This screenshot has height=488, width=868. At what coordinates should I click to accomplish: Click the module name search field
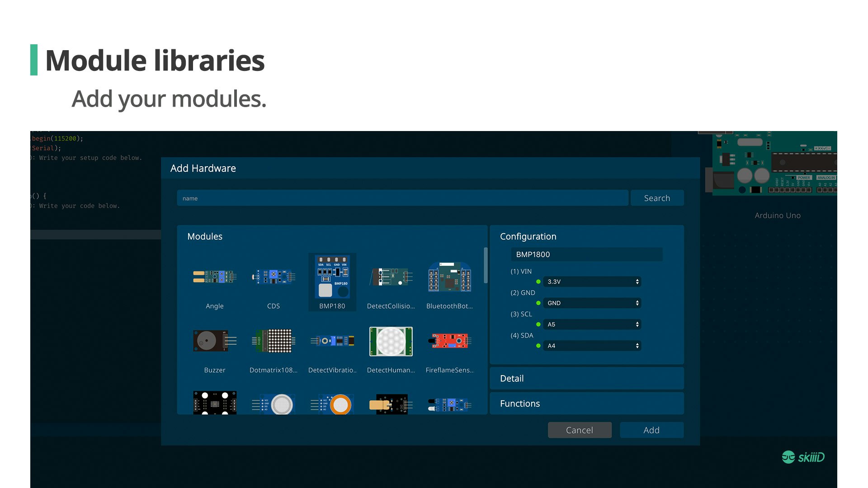click(x=402, y=198)
